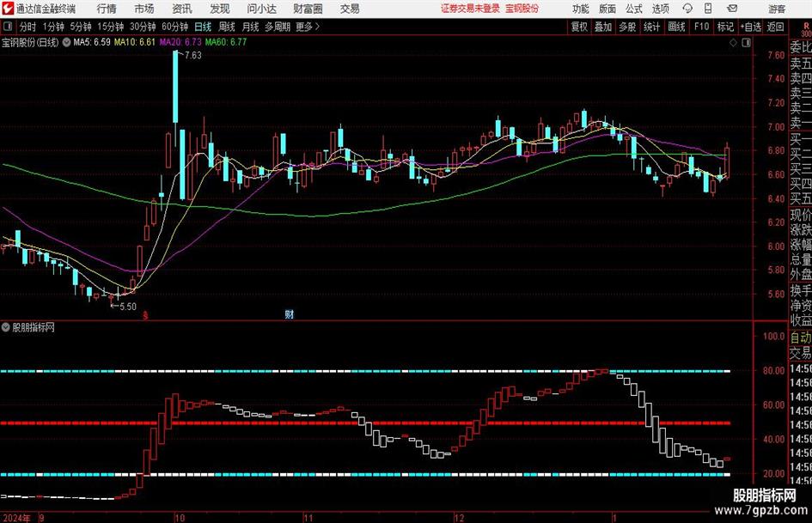The width and height of the screenshot is (812, 523).
Task: Open the 财富圈 menu
Action: [308, 9]
